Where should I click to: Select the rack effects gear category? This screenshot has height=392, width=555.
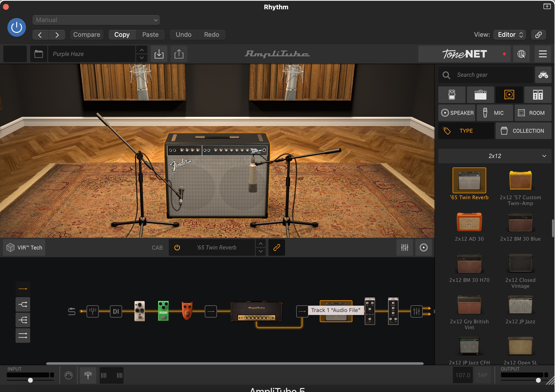(x=538, y=95)
